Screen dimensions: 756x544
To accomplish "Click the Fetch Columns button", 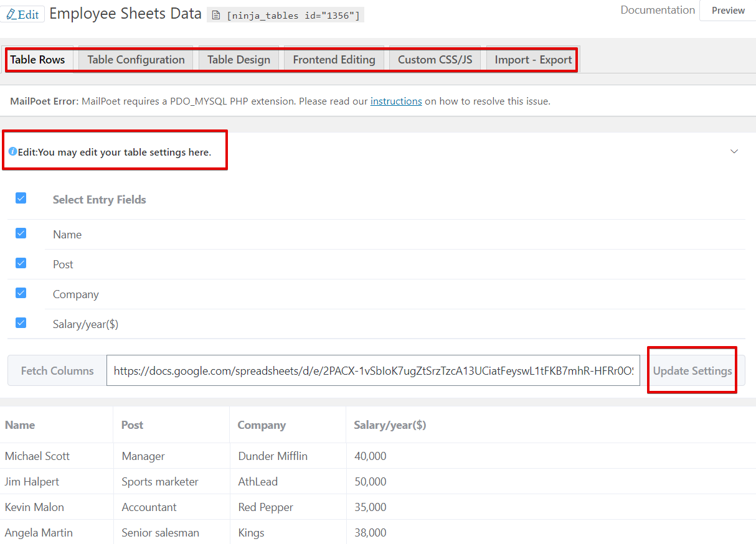I will coord(56,370).
